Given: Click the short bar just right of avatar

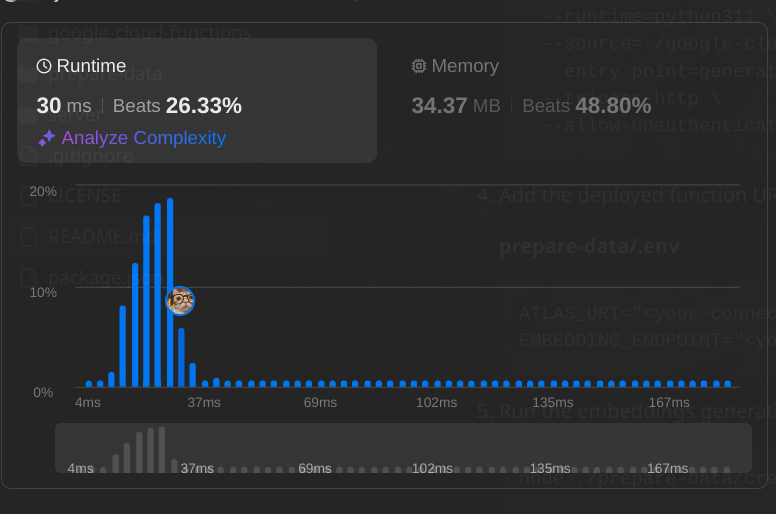Looking at the screenshot, I should pyautogui.click(x=181, y=357).
